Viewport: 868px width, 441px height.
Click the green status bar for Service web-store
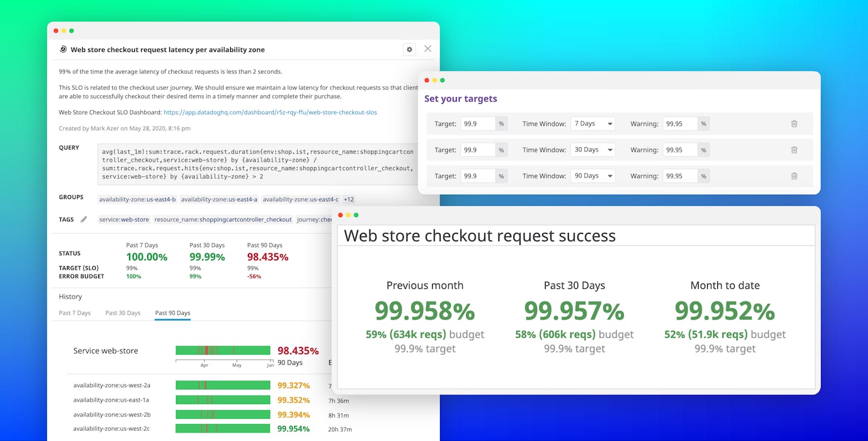coord(223,350)
